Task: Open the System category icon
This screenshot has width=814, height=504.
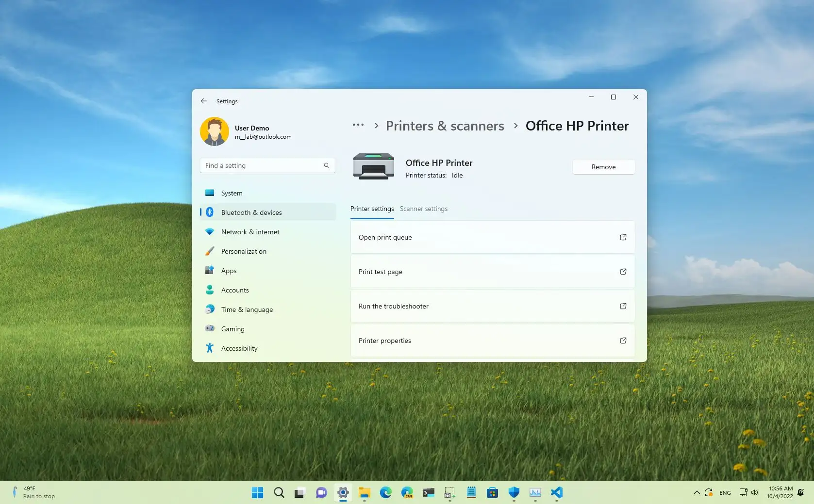Action: coord(209,193)
